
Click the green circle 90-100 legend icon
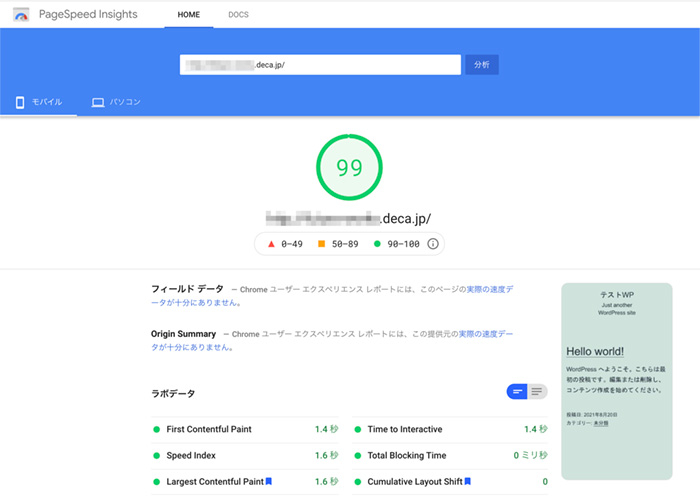(x=377, y=244)
